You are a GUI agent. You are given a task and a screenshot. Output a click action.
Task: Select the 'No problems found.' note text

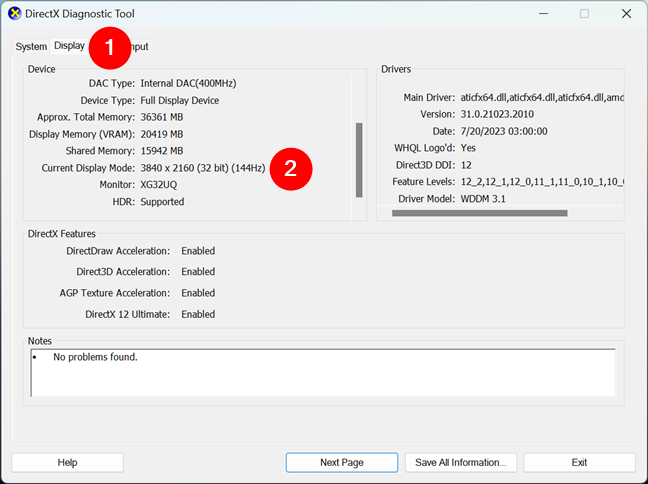[95, 357]
